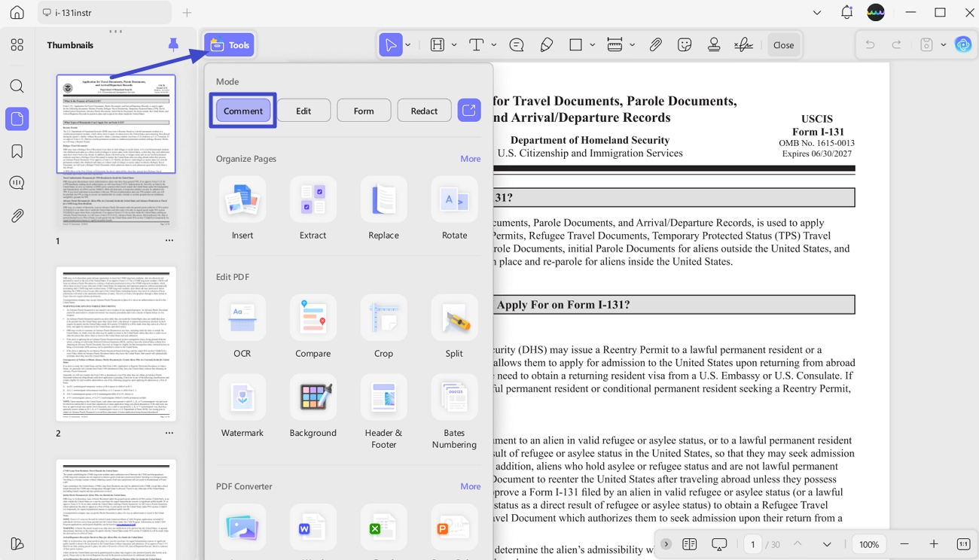
Task: Switch to the i-131instr document tab
Action: click(105, 13)
